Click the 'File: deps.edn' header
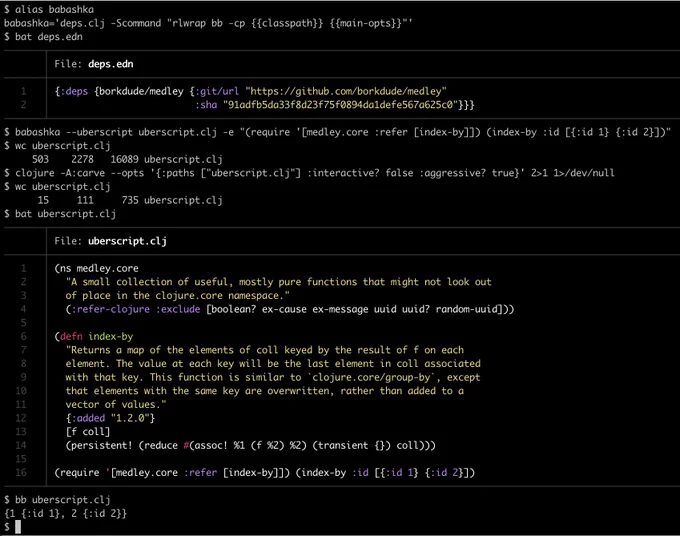The width and height of the screenshot is (680, 536). (x=94, y=64)
